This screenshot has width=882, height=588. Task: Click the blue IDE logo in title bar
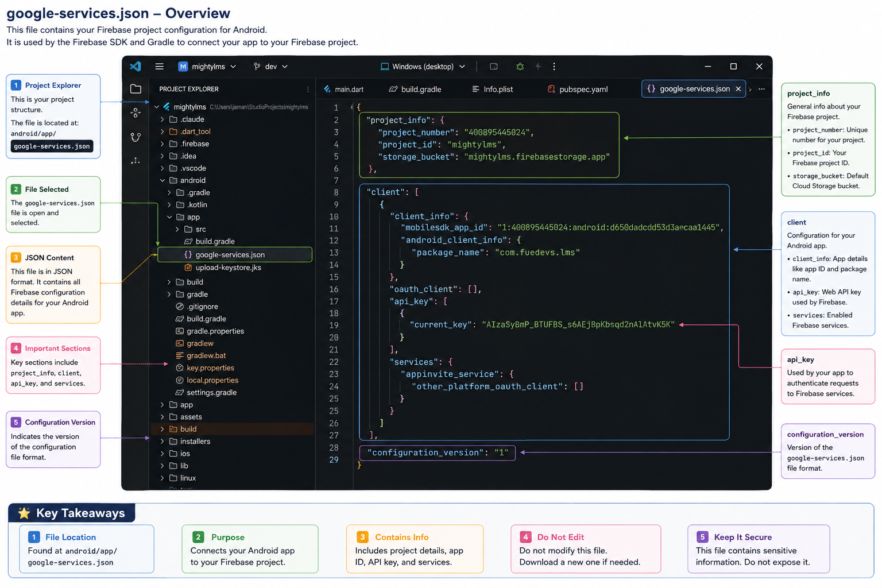136,67
